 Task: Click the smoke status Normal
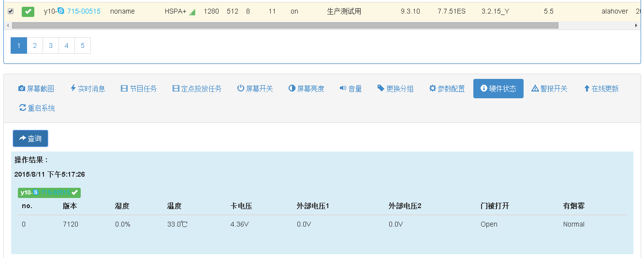point(574,224)
